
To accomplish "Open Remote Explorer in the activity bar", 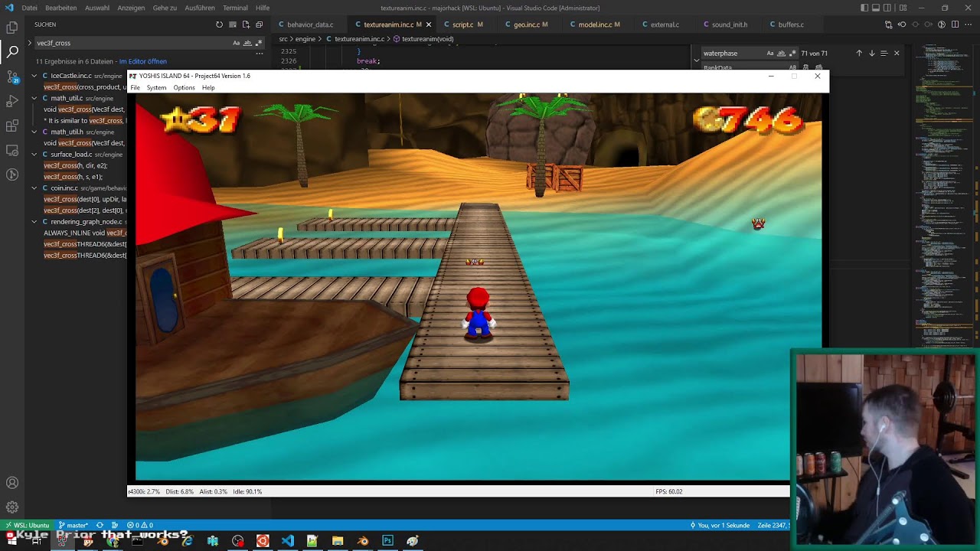I will coord(12,150).
